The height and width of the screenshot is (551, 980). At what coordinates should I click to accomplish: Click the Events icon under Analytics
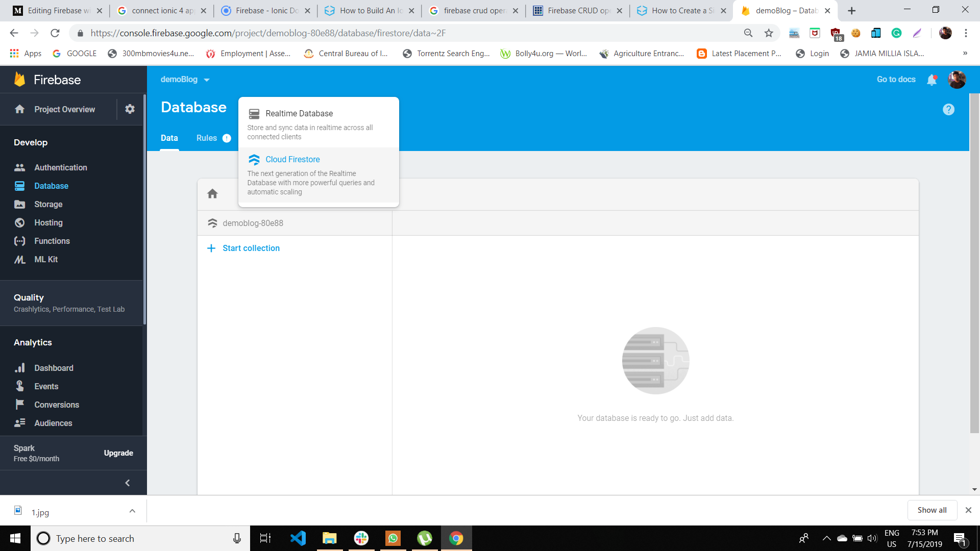[20, 386]
